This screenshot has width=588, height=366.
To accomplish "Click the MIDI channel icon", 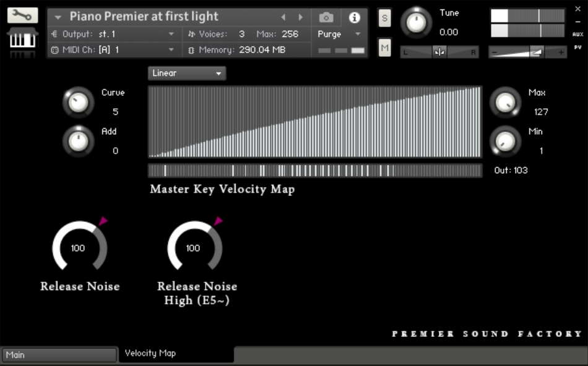I will 54,50.
